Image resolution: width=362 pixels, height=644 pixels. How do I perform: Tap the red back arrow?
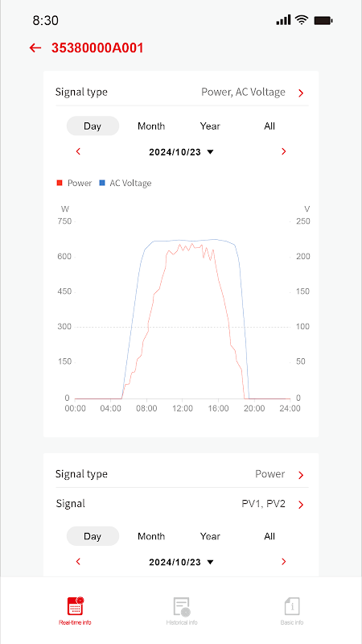35,48
